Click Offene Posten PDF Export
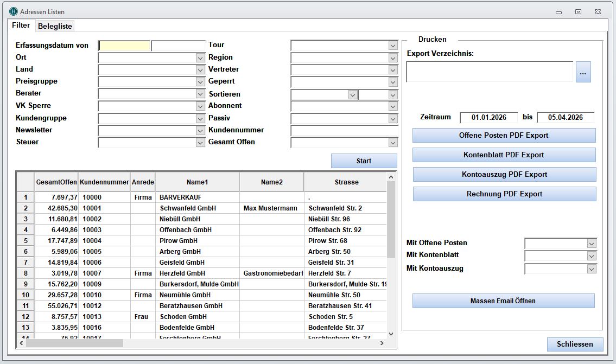This screenshot has height=364, width=616. (504, 135)
